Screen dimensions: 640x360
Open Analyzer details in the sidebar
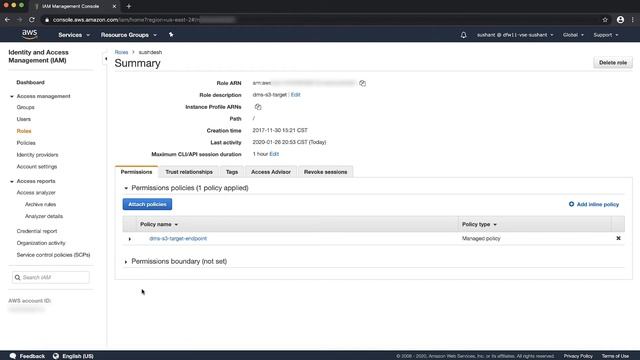(x=44, y=216)
